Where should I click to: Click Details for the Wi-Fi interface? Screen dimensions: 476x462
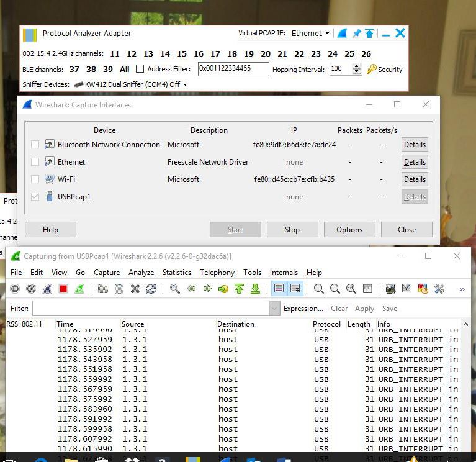click(415, 179)
